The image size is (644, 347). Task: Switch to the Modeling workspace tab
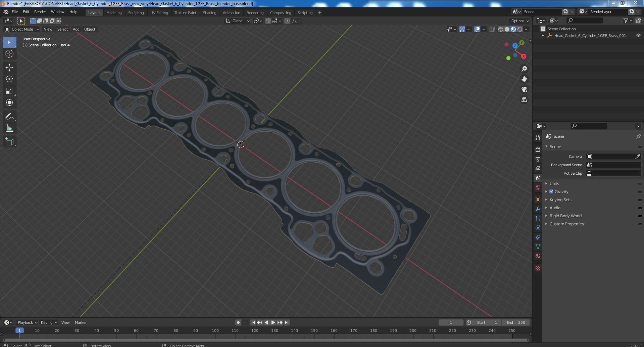pos(114,13)
